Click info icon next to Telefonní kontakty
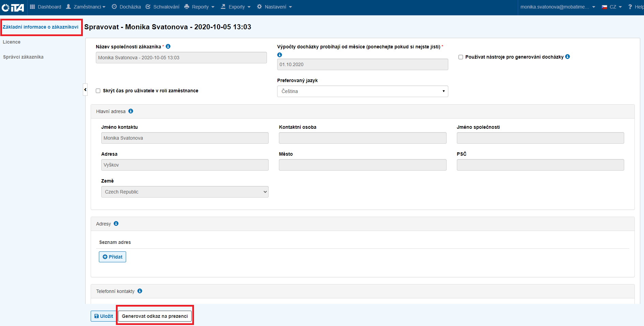Screen dimensions: 644x326 pos(140,291)
